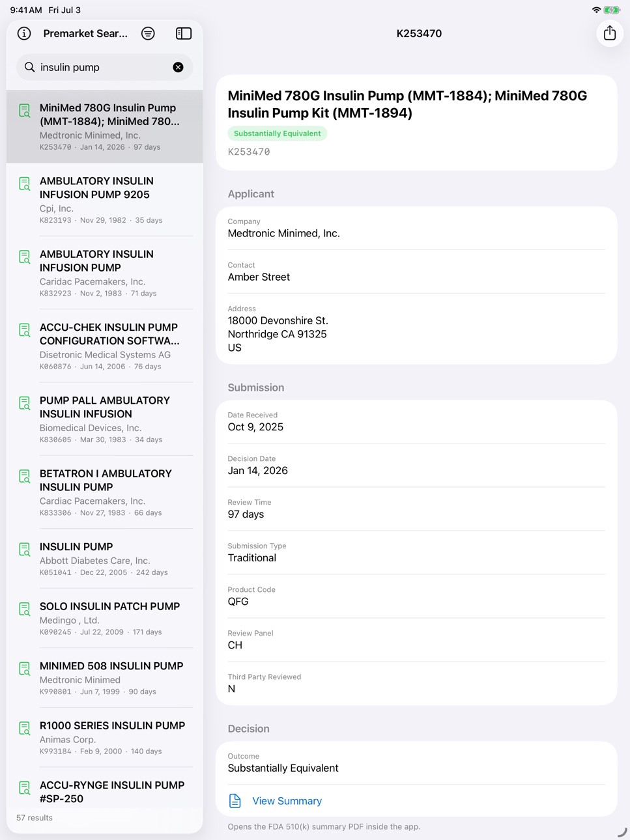Open R1000 SERIES INSULIN PUMP result
This screenshot has height=840, width=630.
click(x=104, y=737)
